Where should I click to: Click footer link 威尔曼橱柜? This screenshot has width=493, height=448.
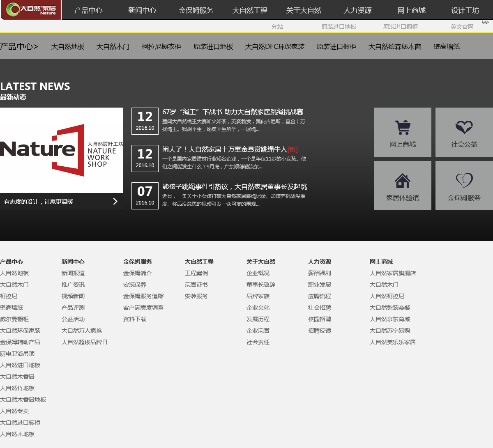(14, 319)
